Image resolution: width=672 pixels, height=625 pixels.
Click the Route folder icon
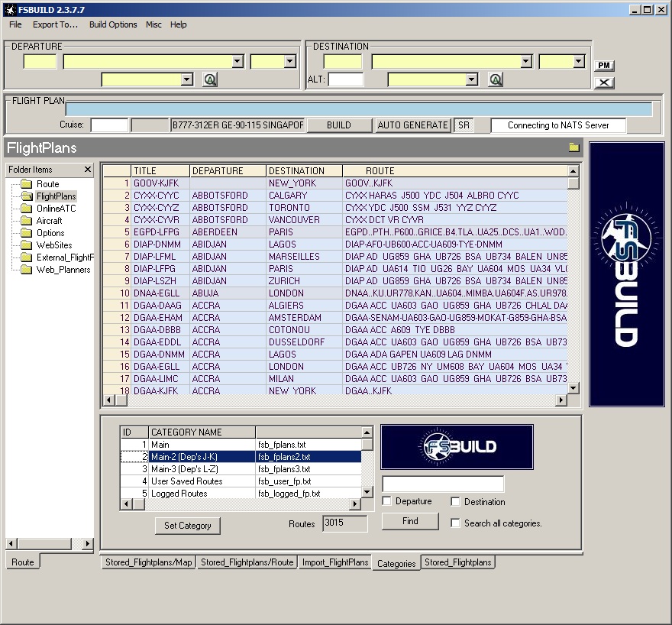[x=27, y=184]
